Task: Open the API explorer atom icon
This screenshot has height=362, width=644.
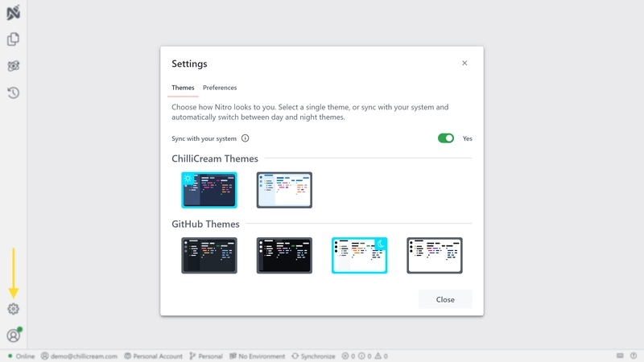Action: point(13,66)
